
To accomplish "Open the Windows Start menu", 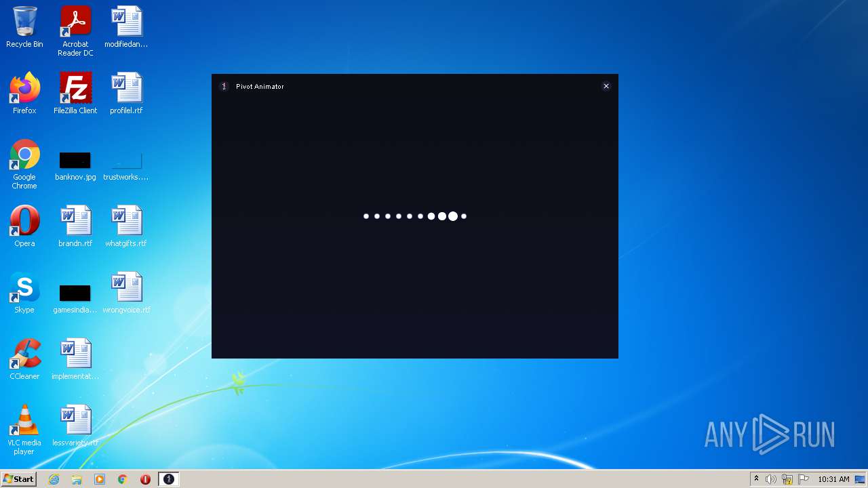I will pos(19,479).
